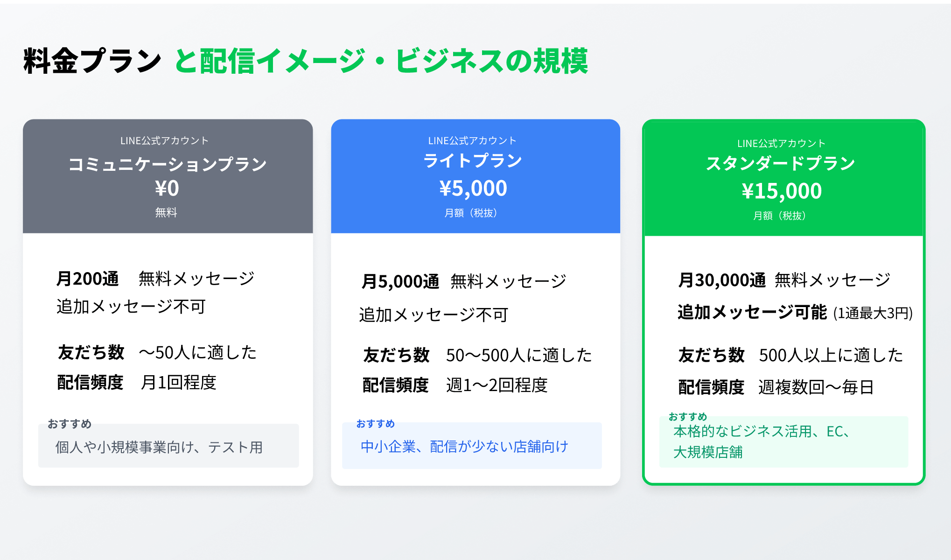Select 月200通 free message text
The height and width of the screenshot is (560, 951).
[x=155, y=279]
